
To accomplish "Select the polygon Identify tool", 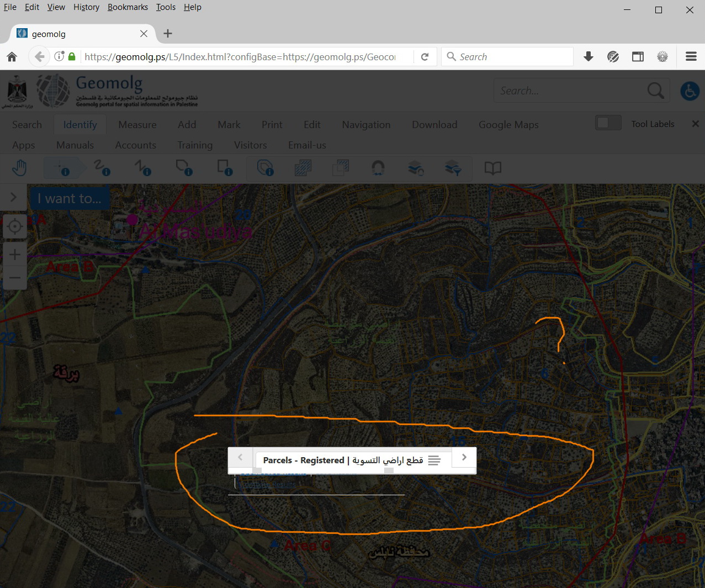I will [x=184, y=168].
